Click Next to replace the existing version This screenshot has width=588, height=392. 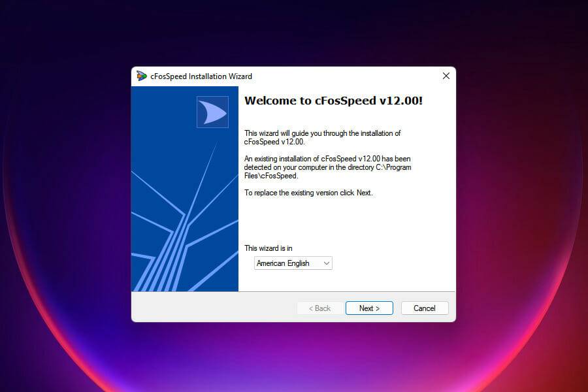coord(368,308)
